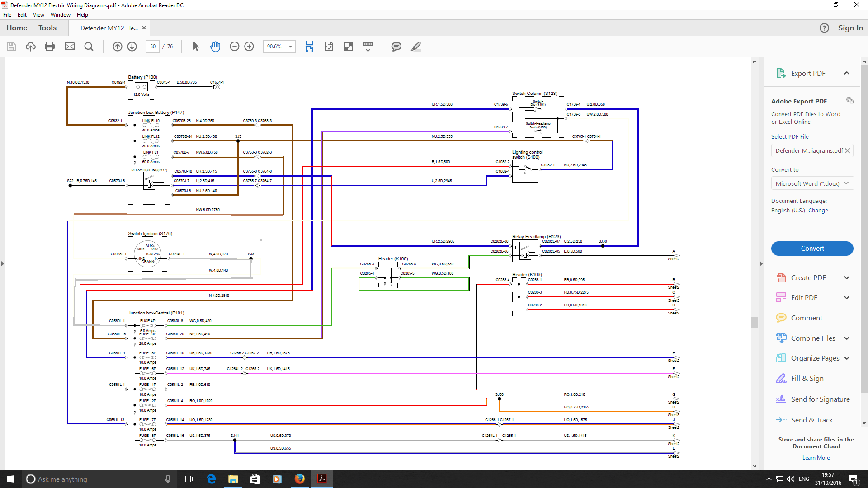Click the upload to cloud icon
The image size is (868, 488).
(31, 47)
